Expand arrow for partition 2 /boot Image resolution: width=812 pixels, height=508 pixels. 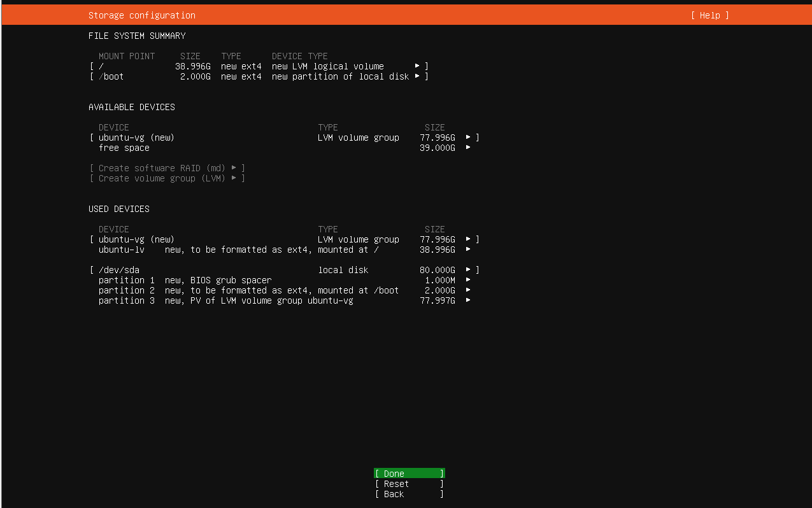pos(469,290)
